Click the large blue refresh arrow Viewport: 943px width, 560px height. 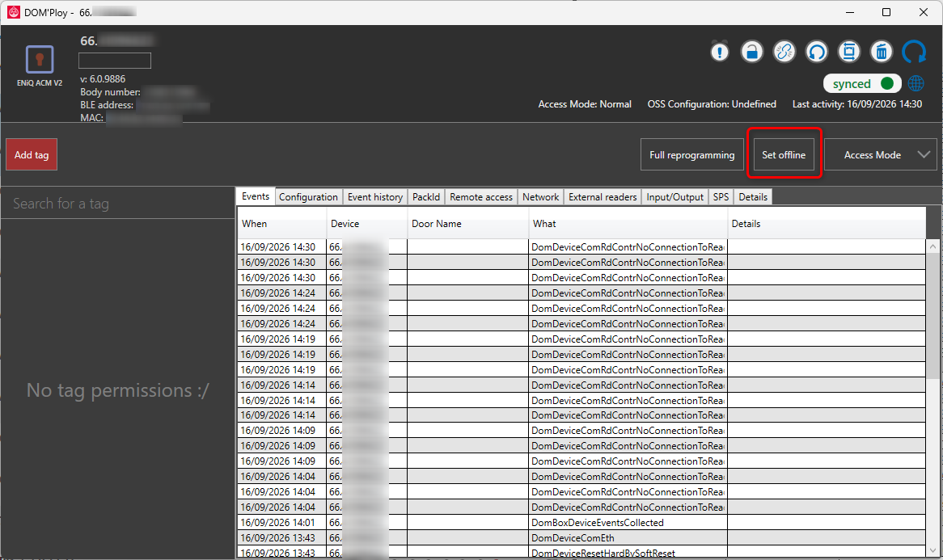[914, 53]
